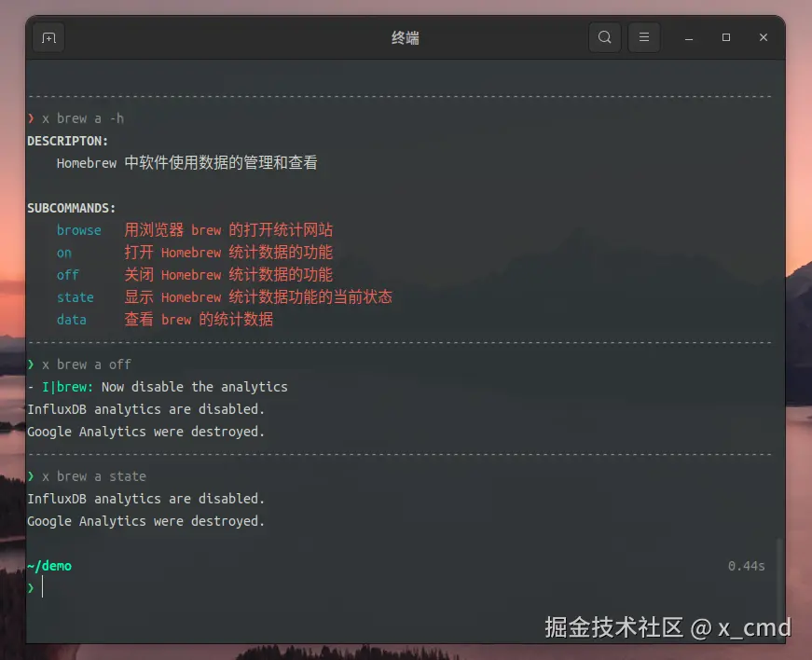Click the 'x brew a off' command line
This screenshot has width=812, height=660.
tap(87, 364)
